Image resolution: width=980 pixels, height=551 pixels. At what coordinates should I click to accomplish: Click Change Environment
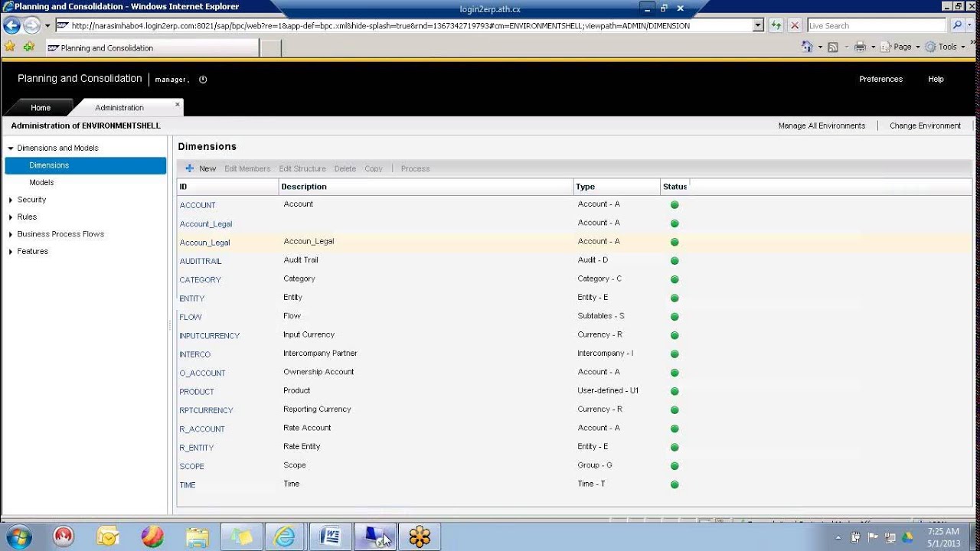click(x=925, y=126)
